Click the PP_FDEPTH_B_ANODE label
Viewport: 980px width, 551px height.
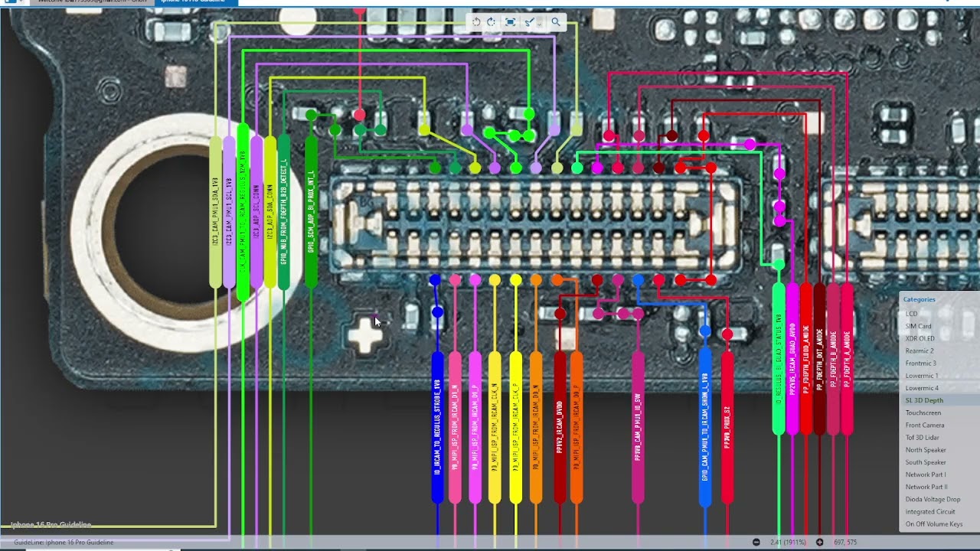[833, 358]
